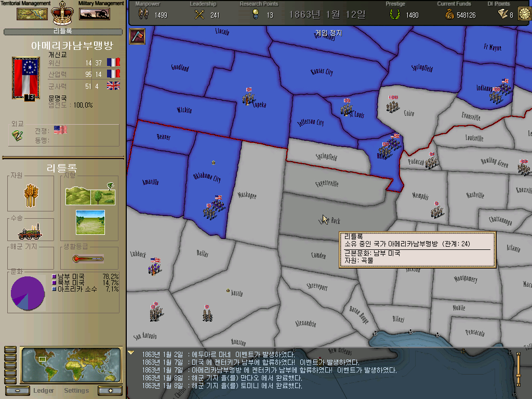The width and height of the screenshot is (532, 399).
Task: Click the 토미니 naval base log entry
Action: point(222,385)
